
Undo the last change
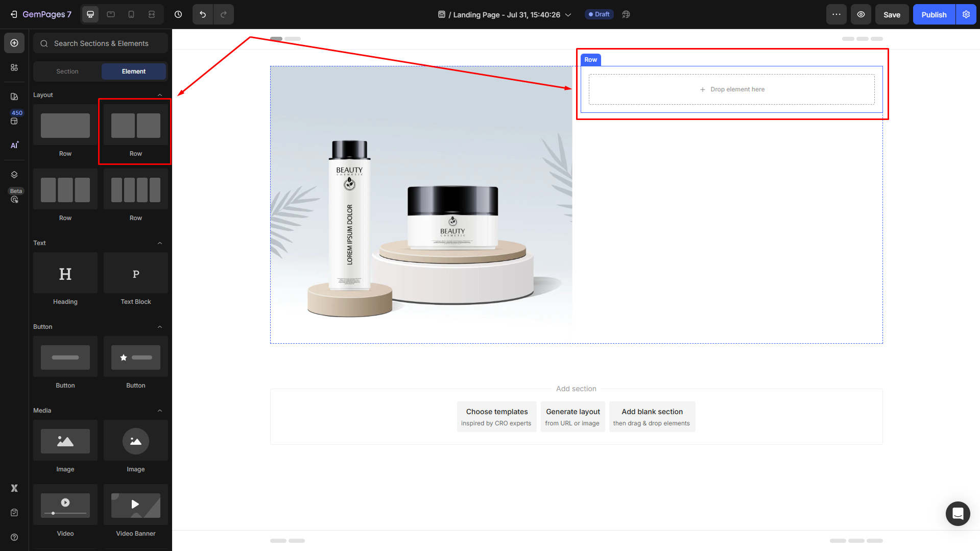pyautogui.click(x=203, y=14)
